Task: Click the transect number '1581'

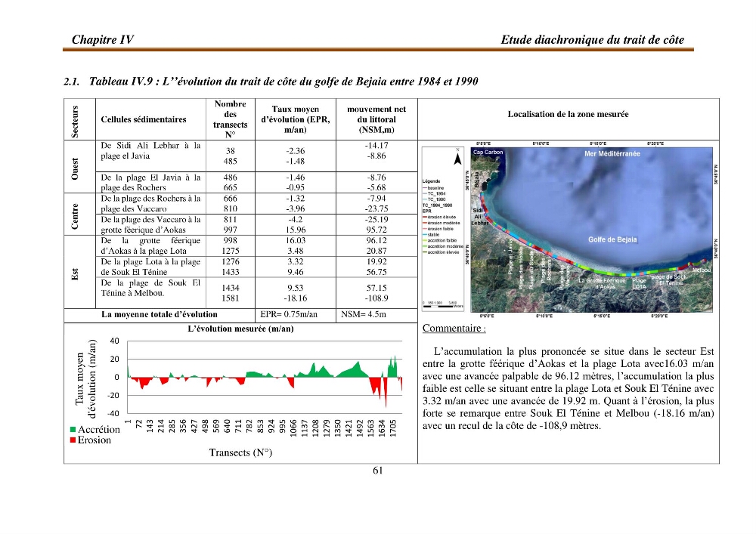Action: (x=230, y=298)
